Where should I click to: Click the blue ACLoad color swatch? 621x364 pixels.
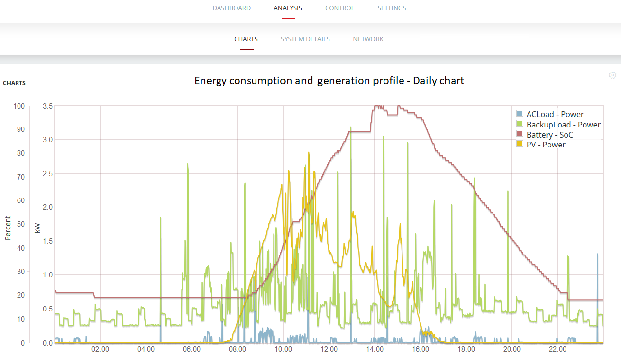click(x=519, y=113)
